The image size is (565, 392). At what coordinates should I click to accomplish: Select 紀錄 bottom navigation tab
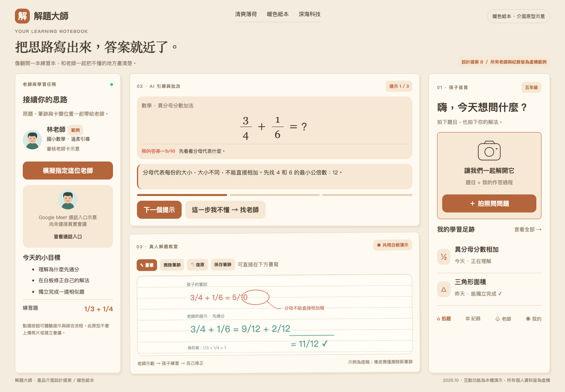click(473, 319)
